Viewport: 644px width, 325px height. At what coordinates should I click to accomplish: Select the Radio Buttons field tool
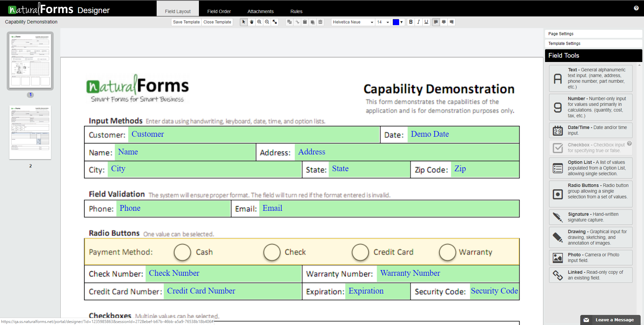(x=591, y=194)
